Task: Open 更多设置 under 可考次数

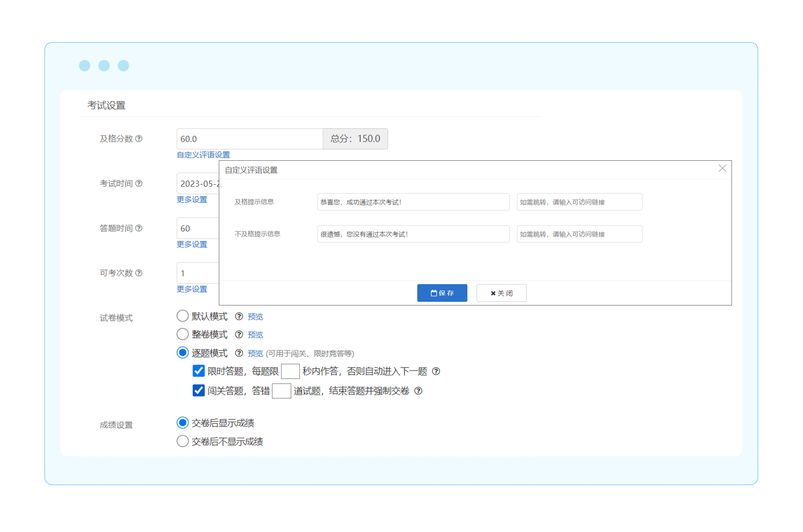Action: click(x=192, y=289)
